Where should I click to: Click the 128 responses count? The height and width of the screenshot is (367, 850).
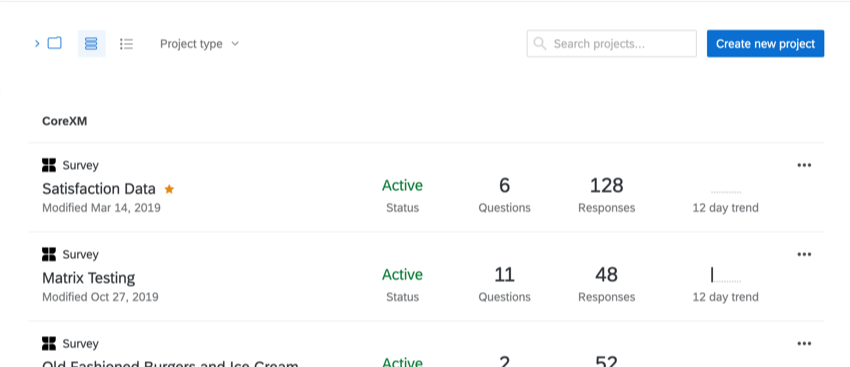pyautogui.click(x=607, y=185)
